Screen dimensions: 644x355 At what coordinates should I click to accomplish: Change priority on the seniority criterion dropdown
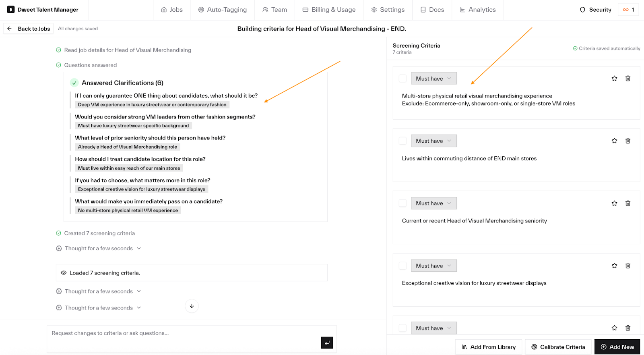point(433,203)
